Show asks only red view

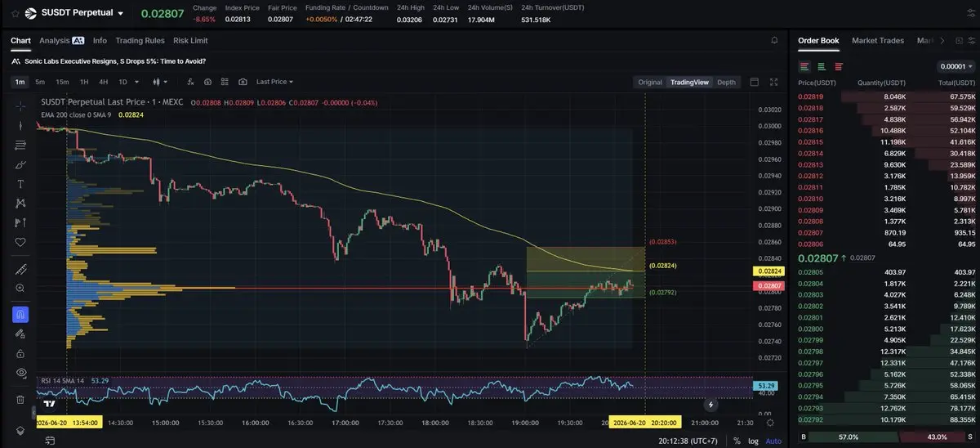[839, 66]
